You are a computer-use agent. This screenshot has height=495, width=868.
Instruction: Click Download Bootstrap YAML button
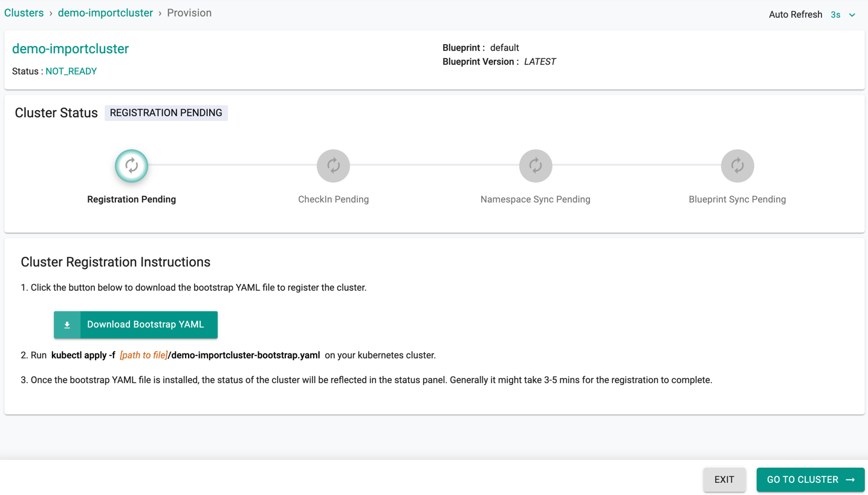coord(136,325)
